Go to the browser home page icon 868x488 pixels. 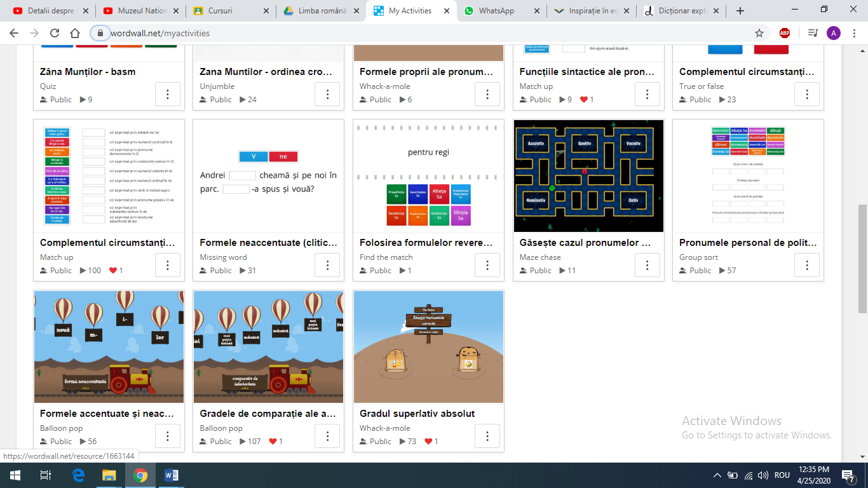point(75,33)
